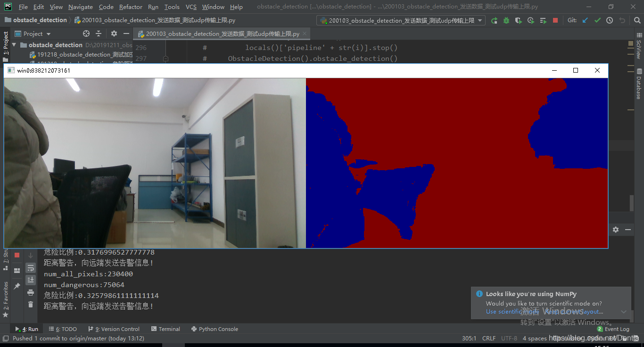This screenshot has width=644, height=347.
Task: Toggle soft-wrap in Run console
Action: pyautogui.click(x=31, y=268)
